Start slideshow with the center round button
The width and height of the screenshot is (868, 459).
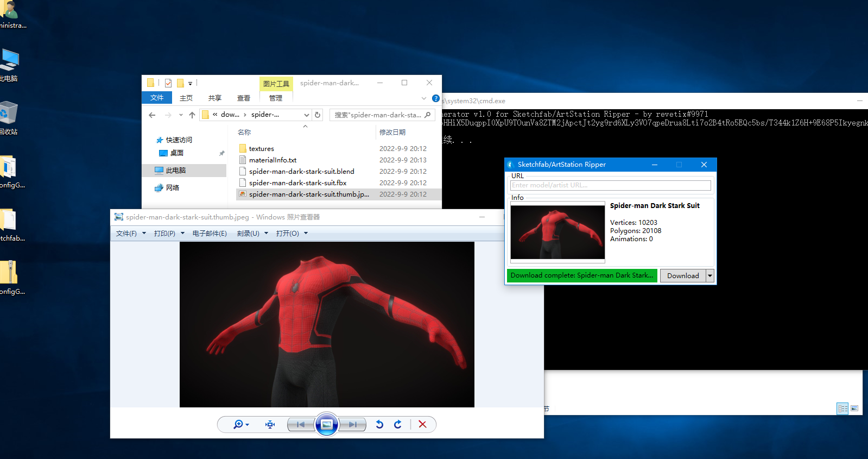tap(327, 425)
